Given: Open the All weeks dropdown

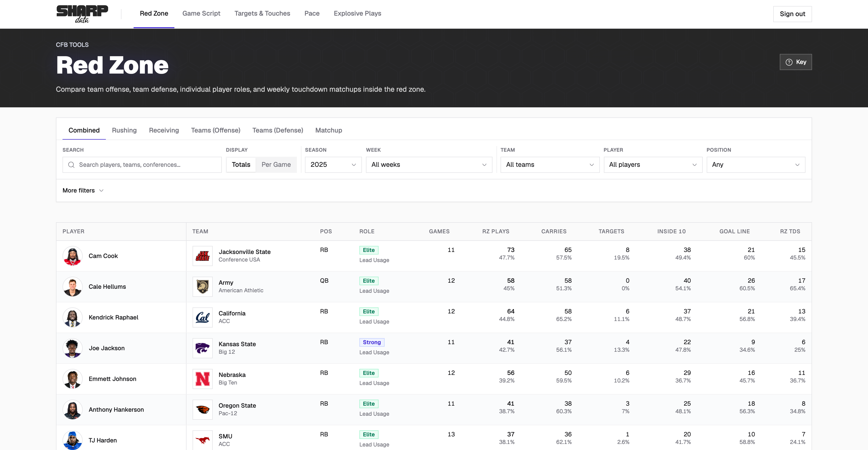Looking at the screenshot, I should pos(429,165).
